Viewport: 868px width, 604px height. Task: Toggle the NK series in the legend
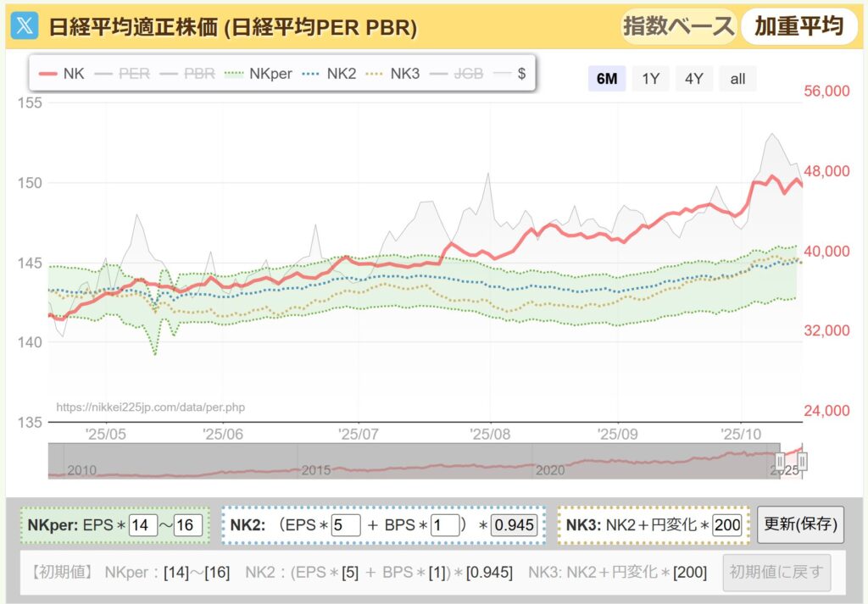(62, 74)
